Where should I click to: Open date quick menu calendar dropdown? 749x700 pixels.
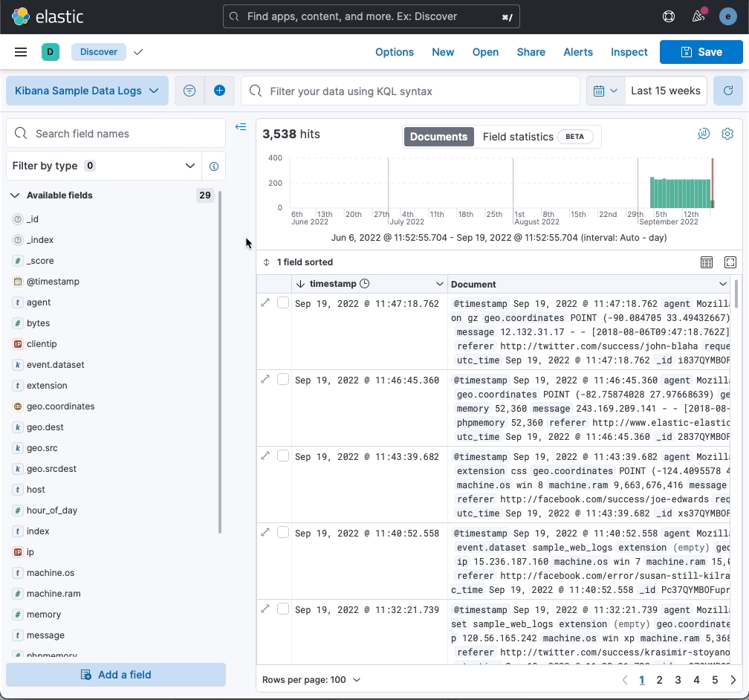point(605,91)
